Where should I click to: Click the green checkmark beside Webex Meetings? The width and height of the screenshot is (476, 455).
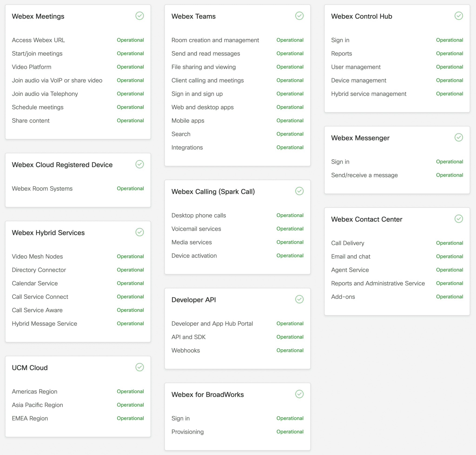point(139,16)
